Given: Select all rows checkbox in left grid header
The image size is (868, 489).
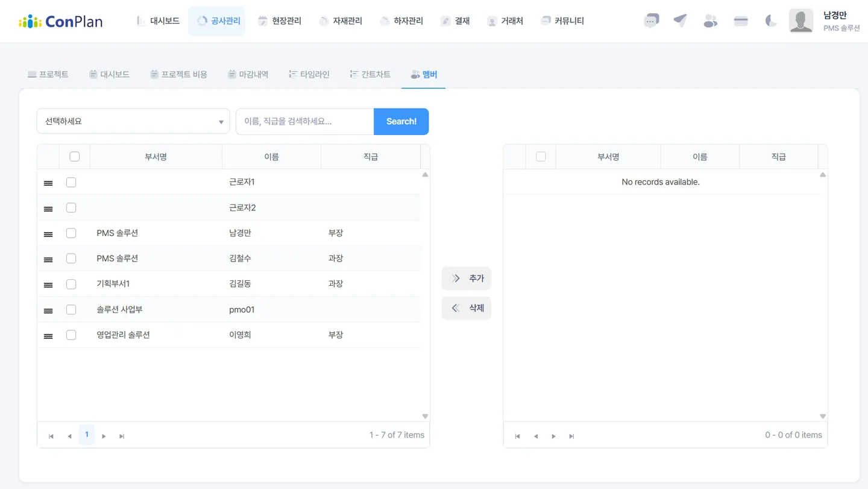Looking at the screenshot, I should [75, 157].
